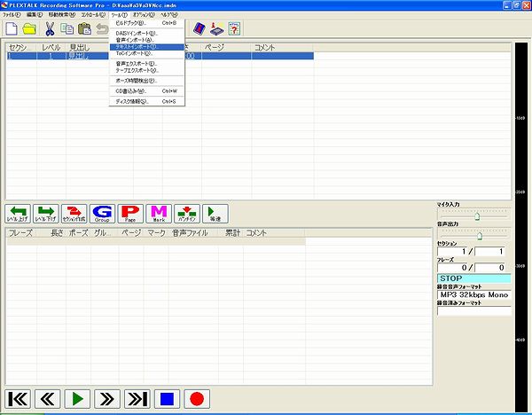
Task: Click the help question mark toolbar icon
Action: 235,29
